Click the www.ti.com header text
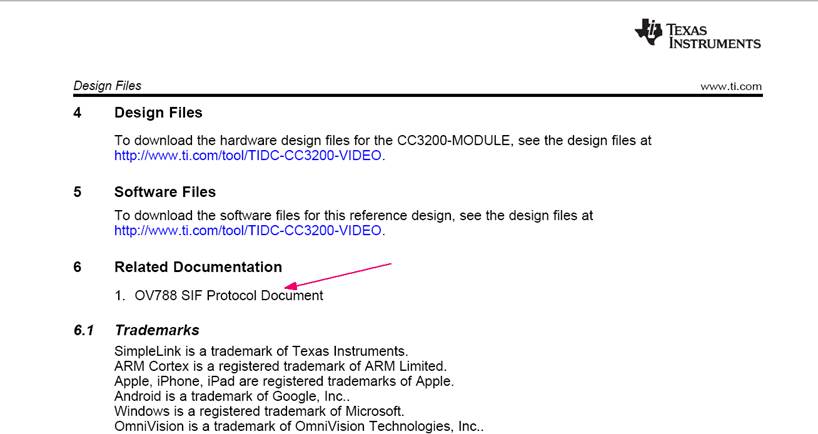Viewport: 818px width, 434px height. click(x=731, y=87)
